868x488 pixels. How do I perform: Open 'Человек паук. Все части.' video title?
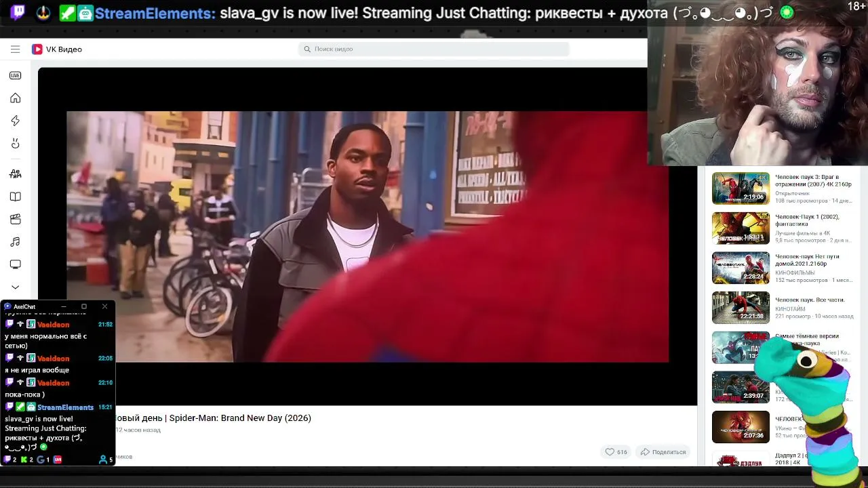point(810,300)
